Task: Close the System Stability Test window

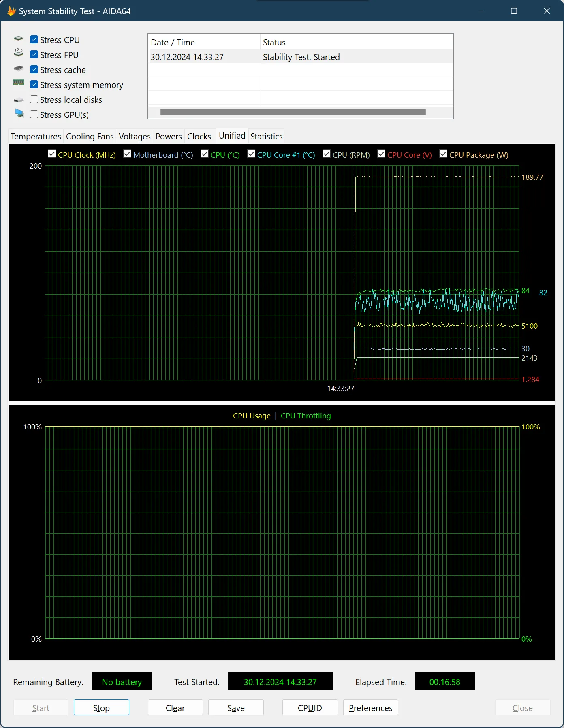Action: coord(547,11)
